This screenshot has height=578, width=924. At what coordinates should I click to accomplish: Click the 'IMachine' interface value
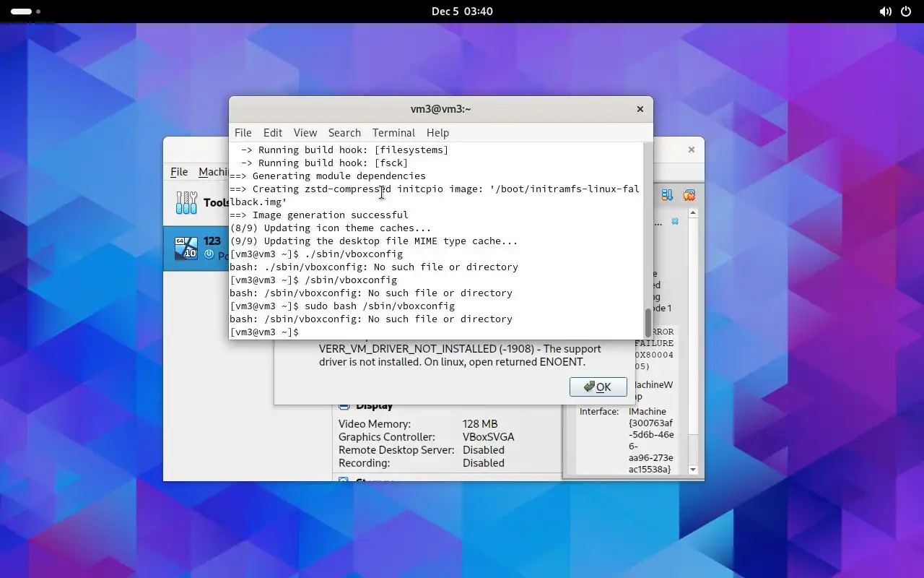(648, 411)
